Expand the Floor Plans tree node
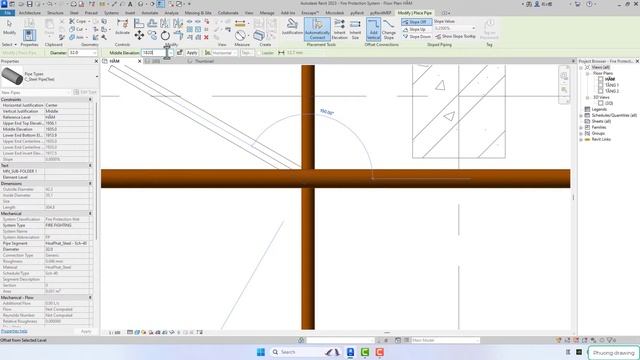The height and width of the screenshot is (360, 640). point(587,73)
